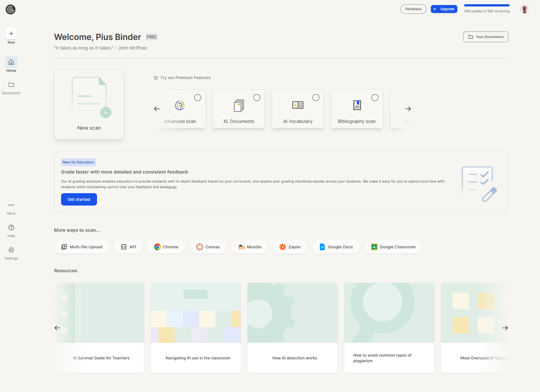This screenshot has width=540, height=392.
Task: Go to Home in sidebar
Action: pyautogui.click(x=11, y=62)
